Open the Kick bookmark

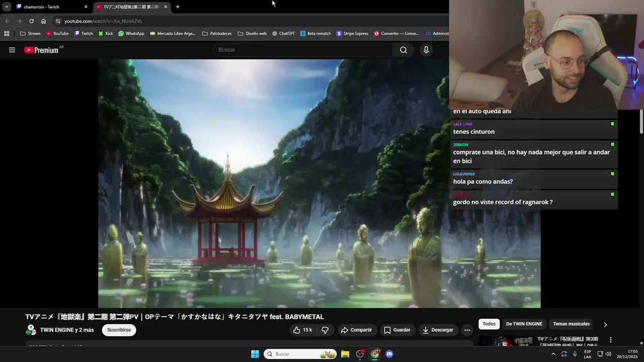(106, 34)
